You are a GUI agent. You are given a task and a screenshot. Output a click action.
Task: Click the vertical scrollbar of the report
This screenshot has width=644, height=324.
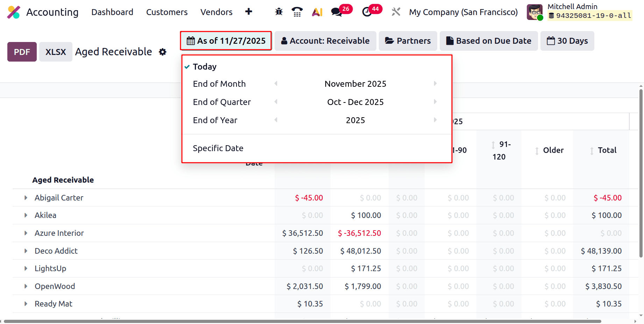coord(641,173)
